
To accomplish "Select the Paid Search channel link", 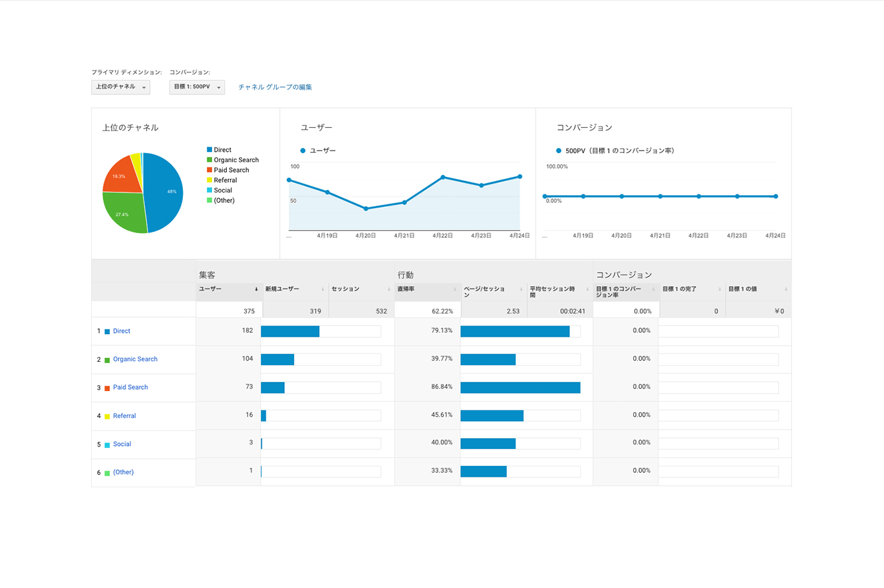I will [131, 387].
